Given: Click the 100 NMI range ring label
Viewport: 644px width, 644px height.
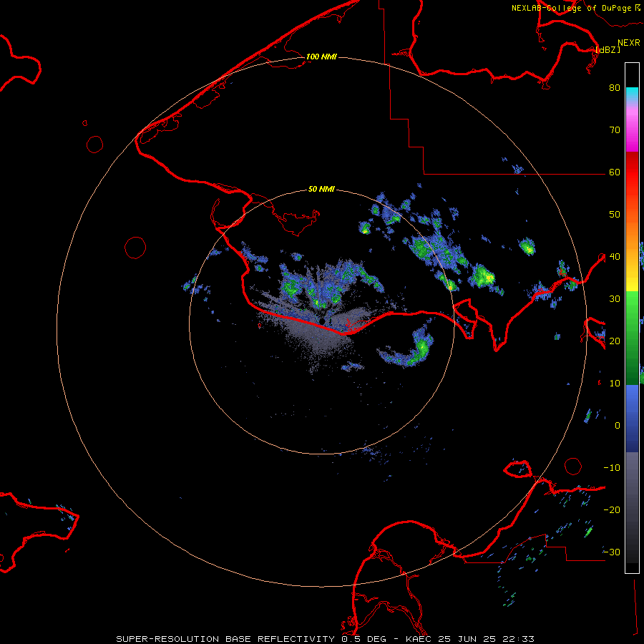Looking at the screenshot, I should point(321,57).
